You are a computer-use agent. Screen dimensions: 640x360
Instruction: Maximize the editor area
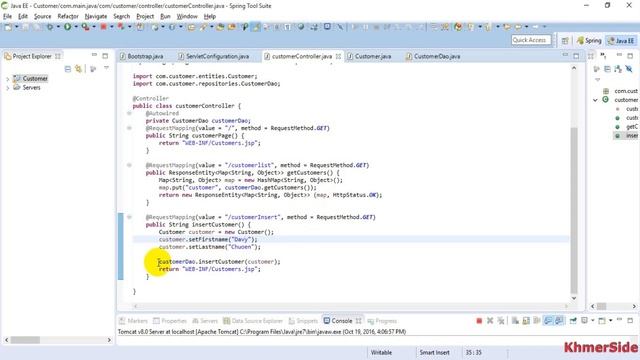click(576, 56)
